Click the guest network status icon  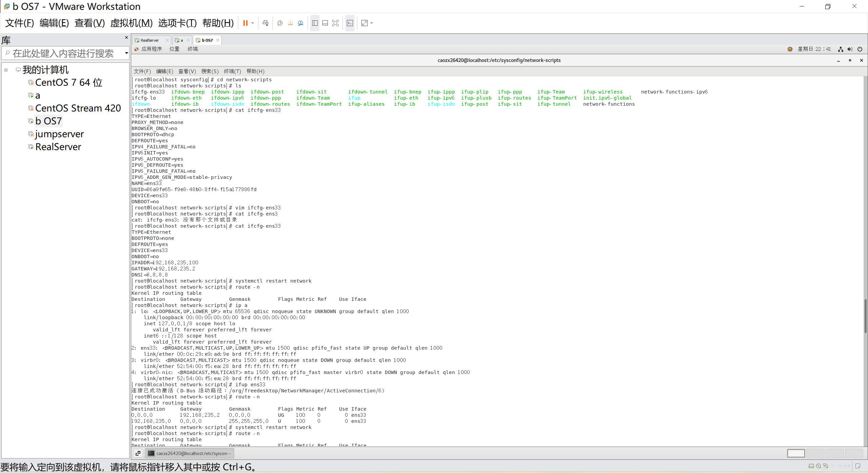(841, 49)
